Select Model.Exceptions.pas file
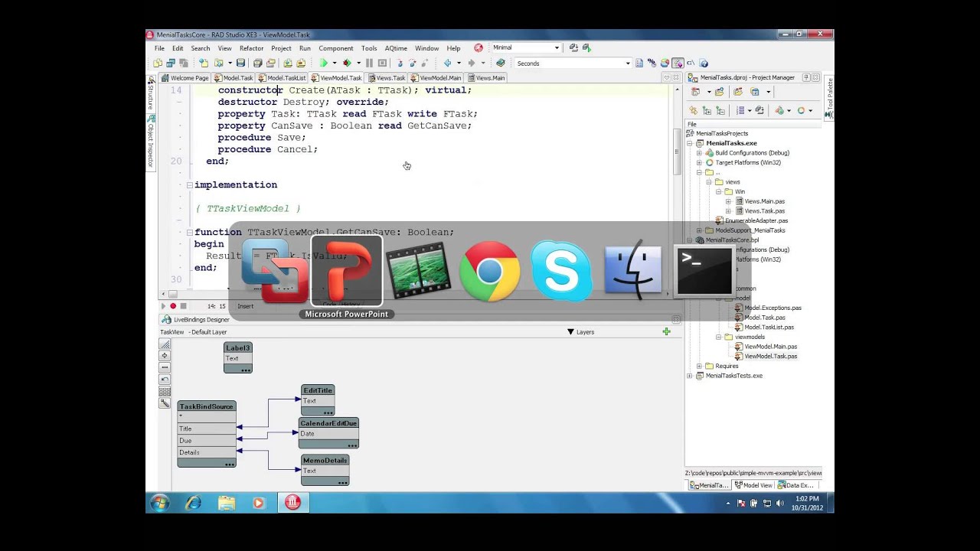 click(773, 308)
